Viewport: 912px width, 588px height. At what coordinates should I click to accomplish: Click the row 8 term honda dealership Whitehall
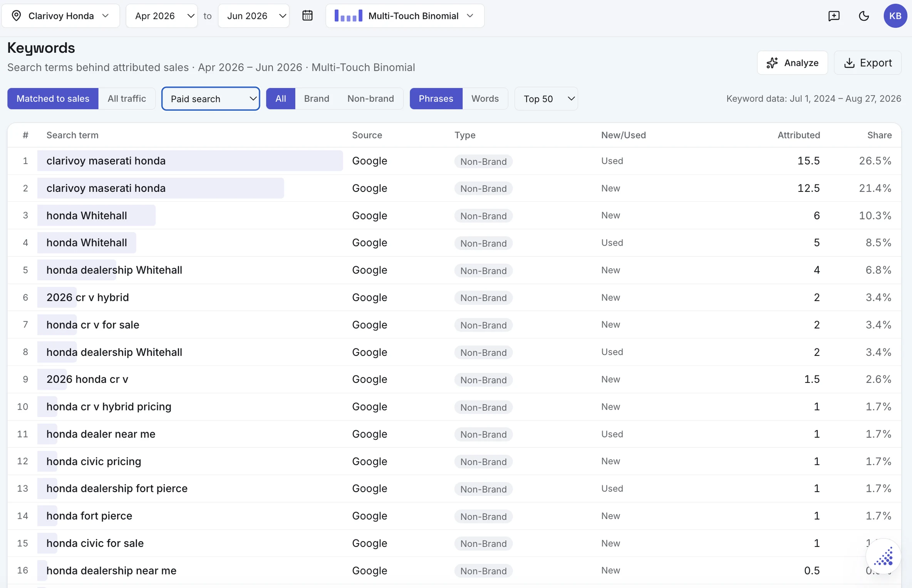tap(114, 352)
